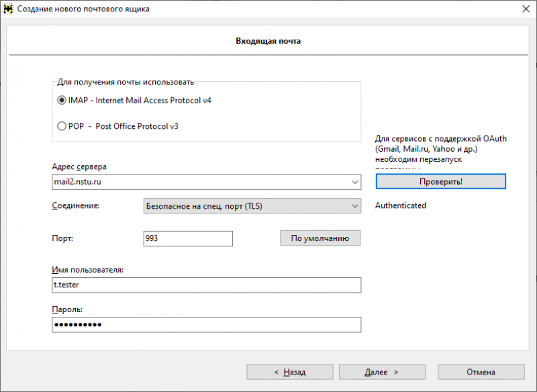Click the Пароль: label

point(67,309)
